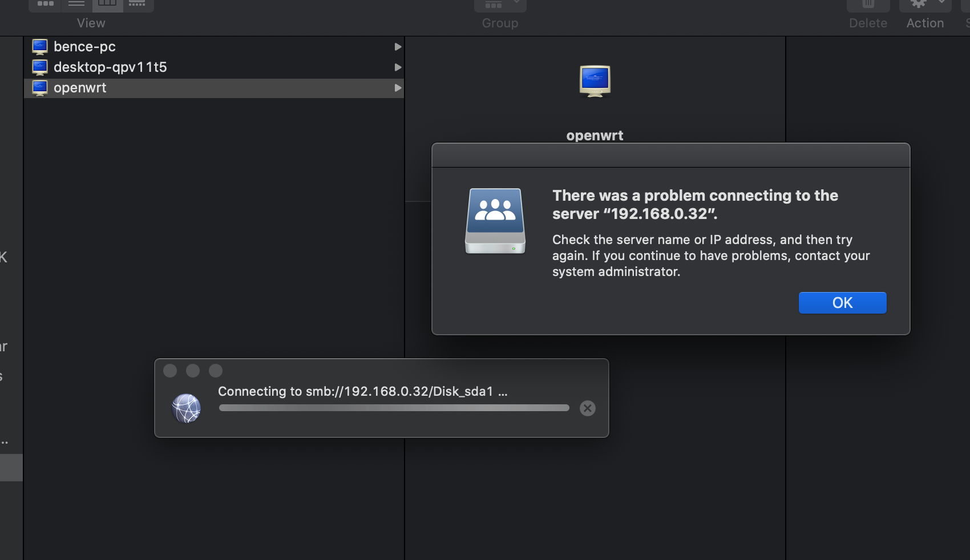Click the Delete trash toolbar icon
This screenshot has width=970, height=560.
(868, 5)
